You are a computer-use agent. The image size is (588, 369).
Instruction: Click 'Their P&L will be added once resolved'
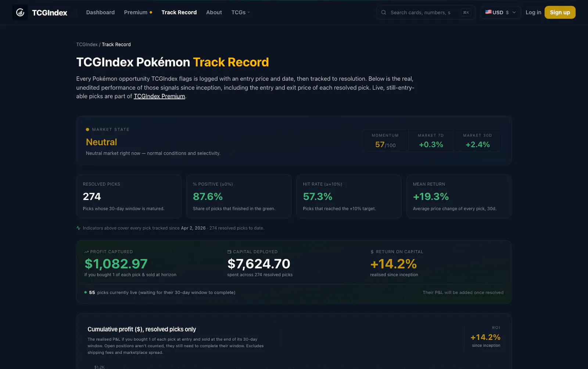tap(463, 293)
